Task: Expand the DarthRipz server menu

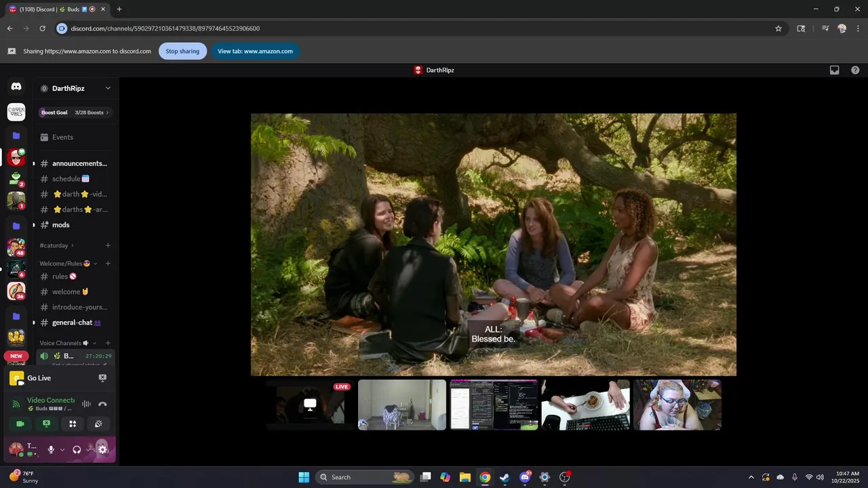Action: (108, 88)
